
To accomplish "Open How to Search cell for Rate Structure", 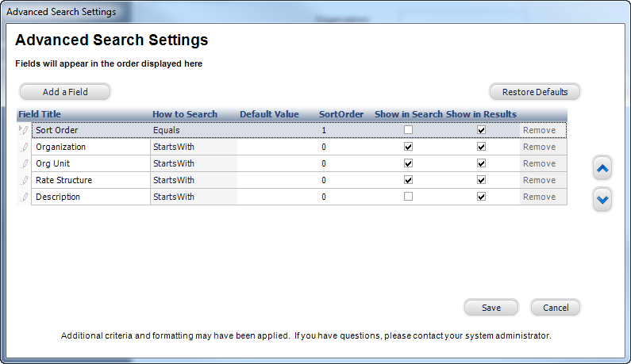I will click(x=194, y=180).
